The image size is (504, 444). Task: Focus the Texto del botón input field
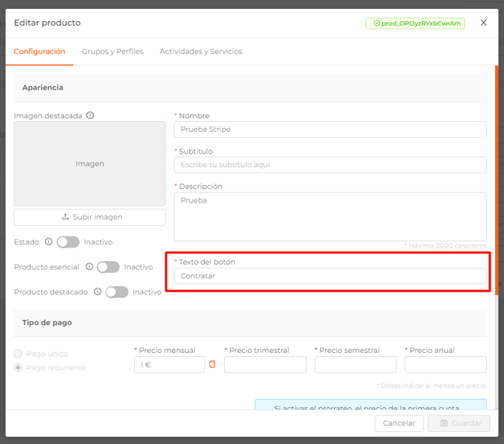point(330,276)
